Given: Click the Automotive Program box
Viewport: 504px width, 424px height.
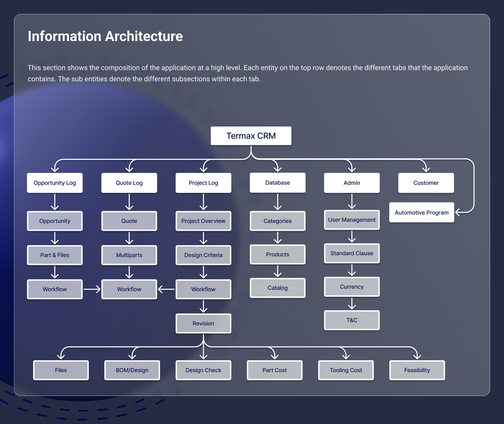Looking at the screenshot, I should pyautogui.click(x=422, y=213).
